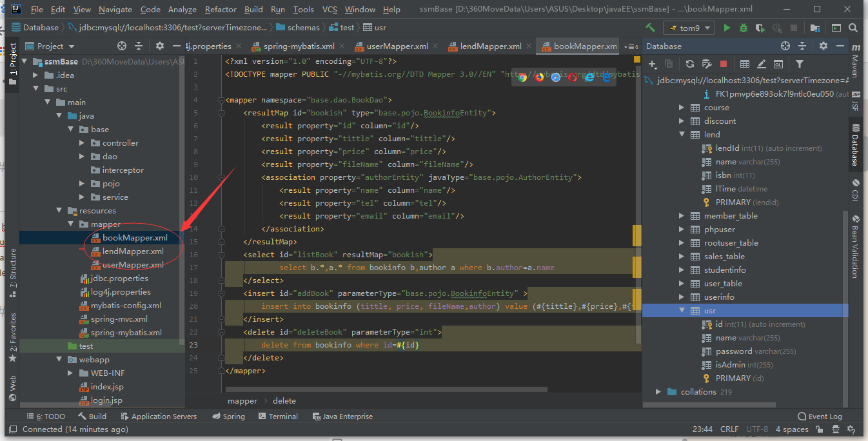The height and width of the screenshot is (441, 868).
Task: Run with coverage using the shield icon
Action: (760, 28)
